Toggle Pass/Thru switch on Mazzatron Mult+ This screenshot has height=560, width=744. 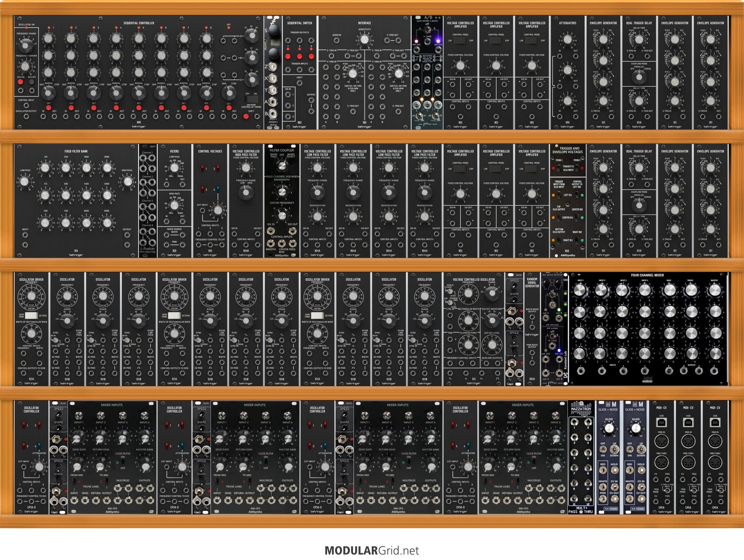click(x=581, y=512)
